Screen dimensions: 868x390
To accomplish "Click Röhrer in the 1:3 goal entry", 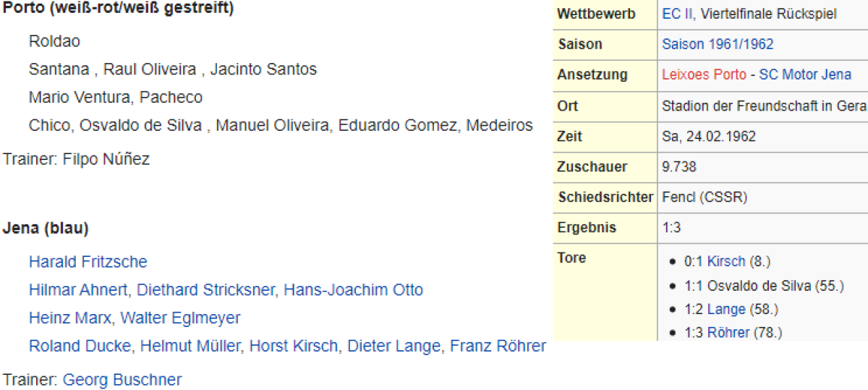I will [x=729, y=333].
